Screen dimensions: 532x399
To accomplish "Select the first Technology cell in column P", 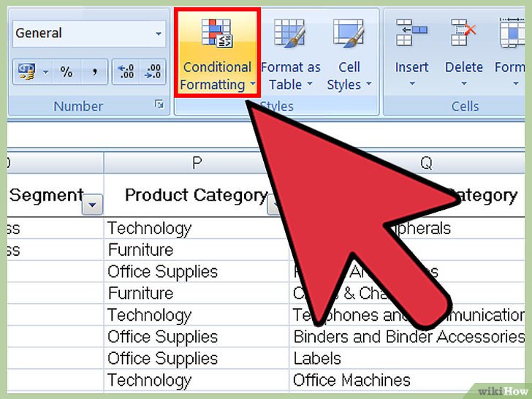I will [197, 228].
